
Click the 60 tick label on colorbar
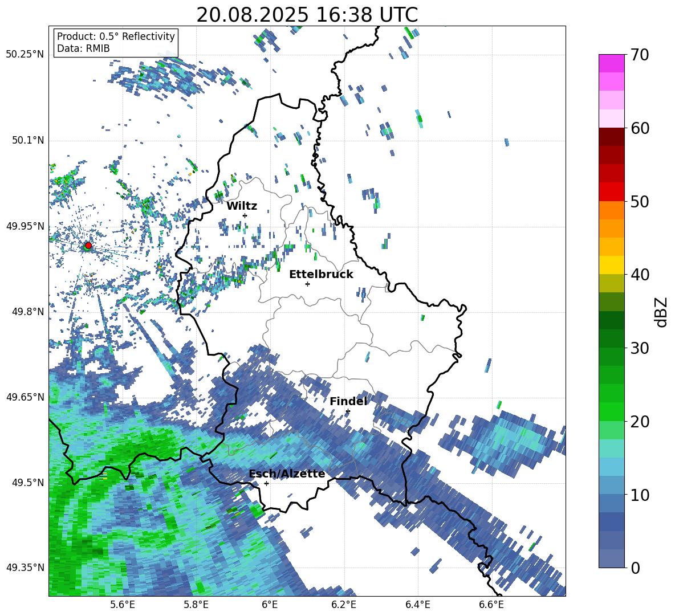tap(640, 128)
